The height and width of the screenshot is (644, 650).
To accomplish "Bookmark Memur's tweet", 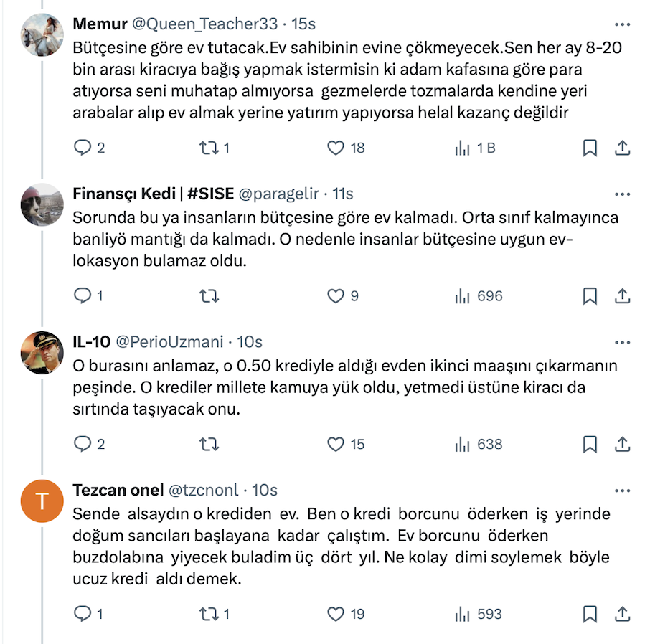I will click(590, 148).
